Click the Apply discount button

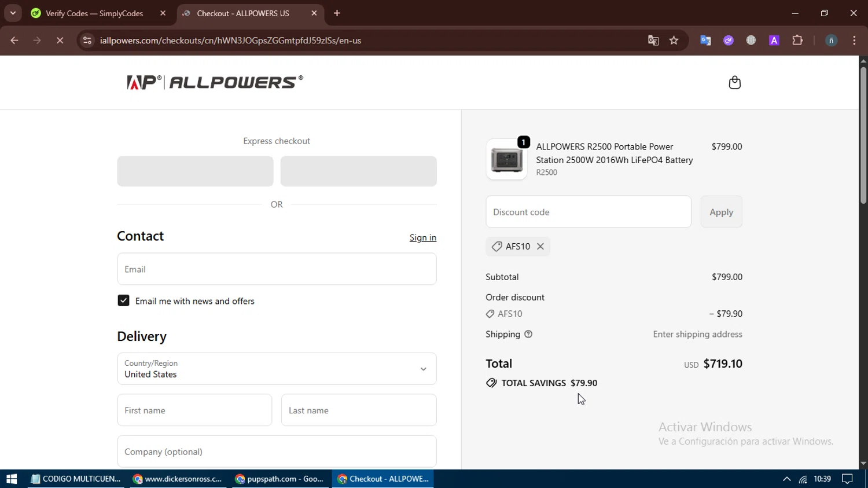pyautogui.click(x=721, y=212)
